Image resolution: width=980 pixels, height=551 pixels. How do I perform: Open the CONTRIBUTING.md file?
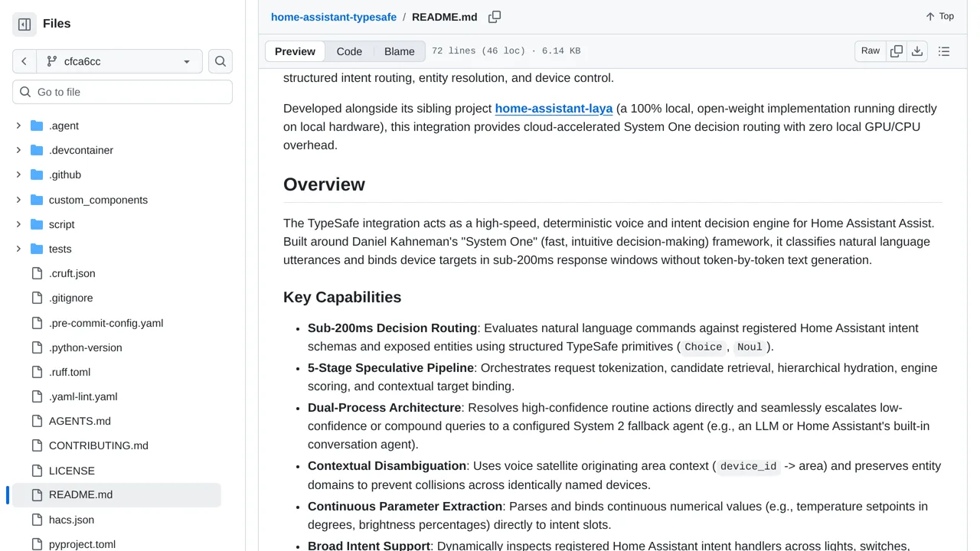tap(99, 445)
